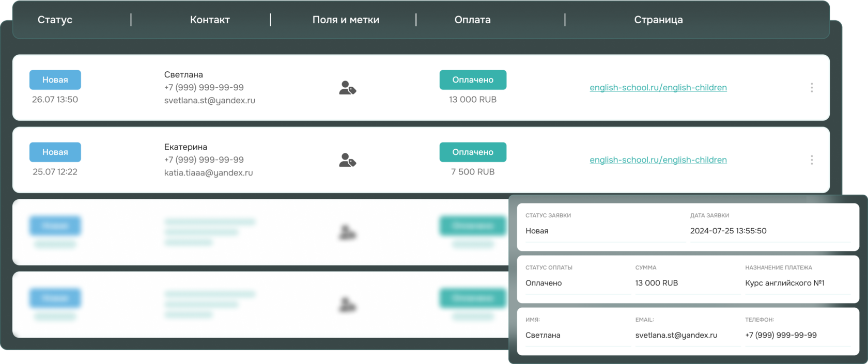Open english-school.ru link in Екатерина's row
Image resolution: width=868 pixels, height=364 pixels.
(x=658, y=160)
